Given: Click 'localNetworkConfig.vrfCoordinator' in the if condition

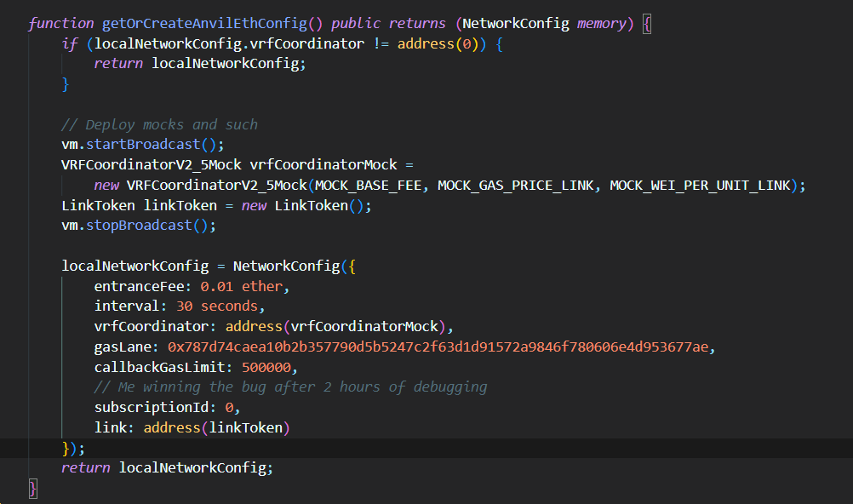Looking at the screenshot, I should pyautogui.click(x=229, y=43).
